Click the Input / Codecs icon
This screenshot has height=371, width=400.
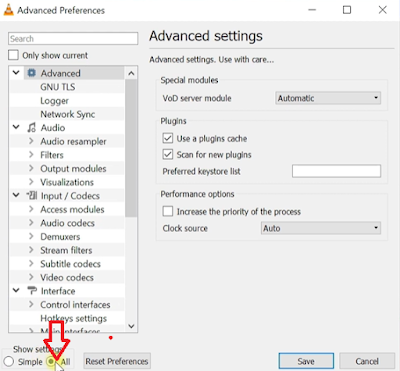tap(32, 195)
